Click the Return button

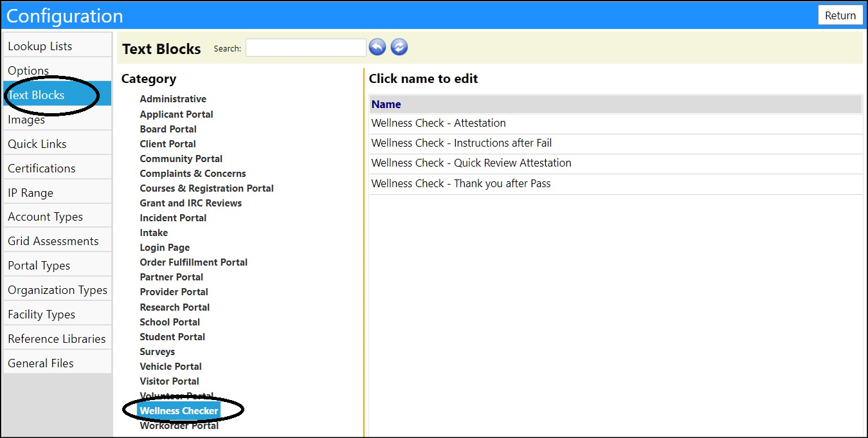click(x=840, y=15)
